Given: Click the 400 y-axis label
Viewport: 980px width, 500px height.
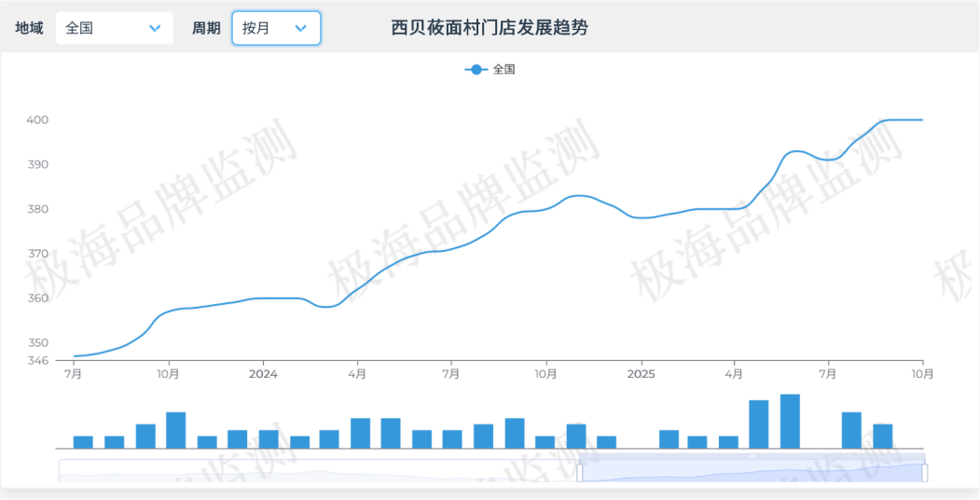Looking at the screenshot, I should coord(37,120).
